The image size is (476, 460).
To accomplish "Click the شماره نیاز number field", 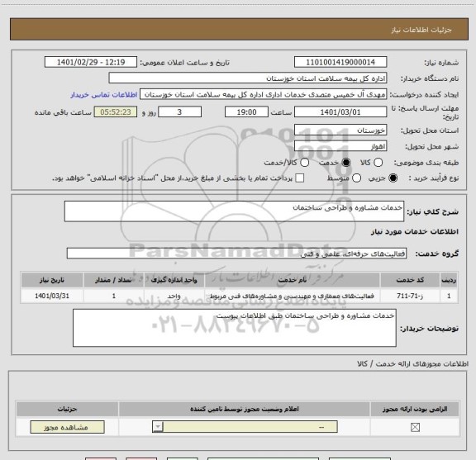I will (340, 62).
